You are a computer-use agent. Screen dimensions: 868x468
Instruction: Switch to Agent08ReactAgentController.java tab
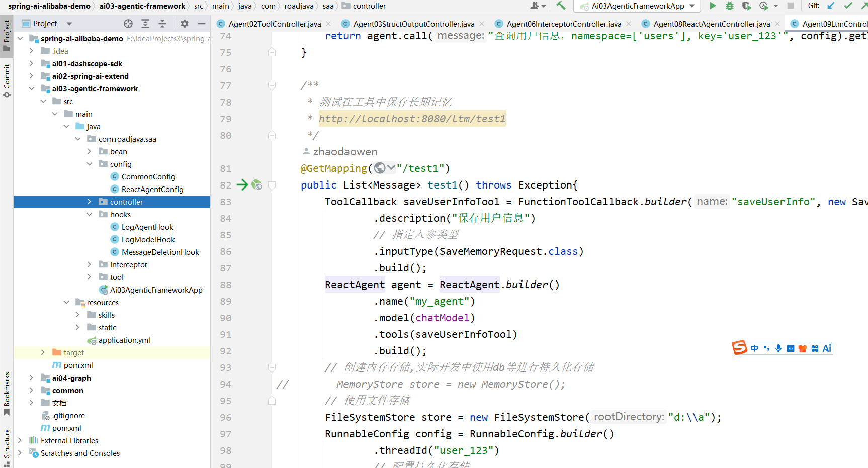[x=712, y=24]
